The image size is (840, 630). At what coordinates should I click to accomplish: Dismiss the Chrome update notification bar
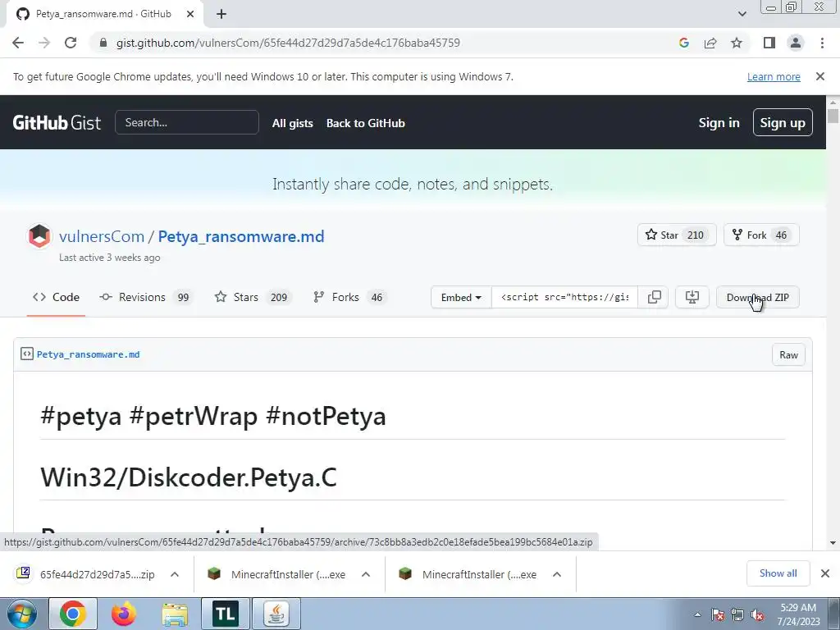tap(819, 76)
